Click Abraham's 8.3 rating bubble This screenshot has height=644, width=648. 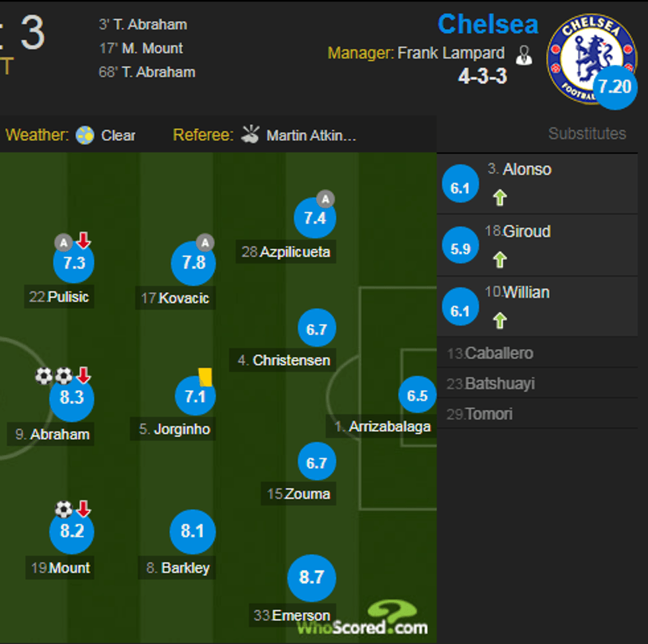click(72, 398)
